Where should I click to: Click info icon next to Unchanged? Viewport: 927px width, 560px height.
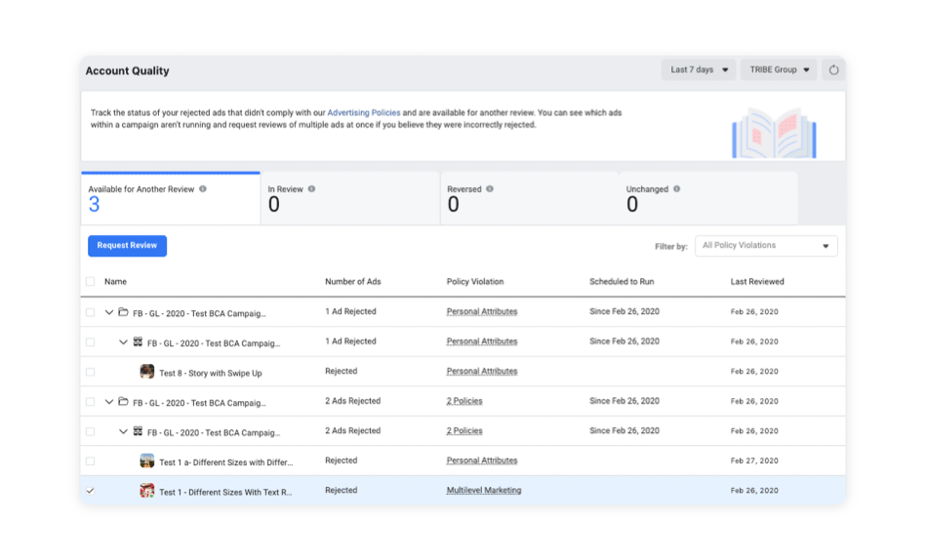[x=676, y=189]
